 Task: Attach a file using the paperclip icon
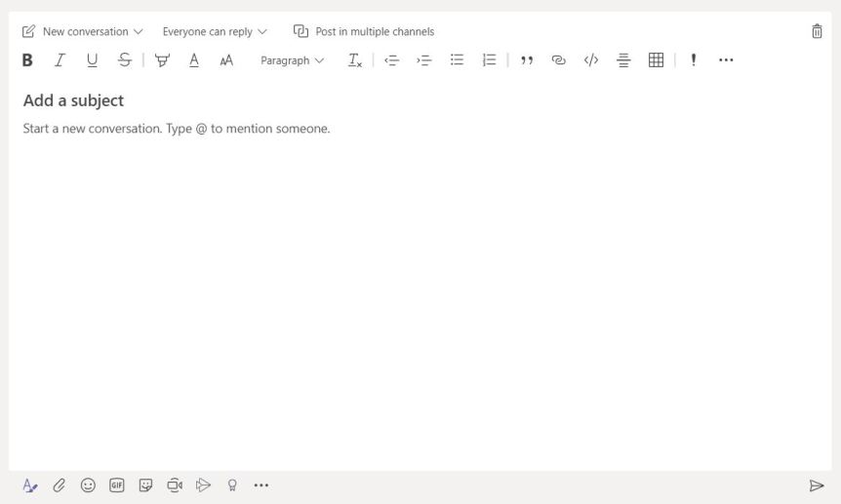[x=59, y=485]
